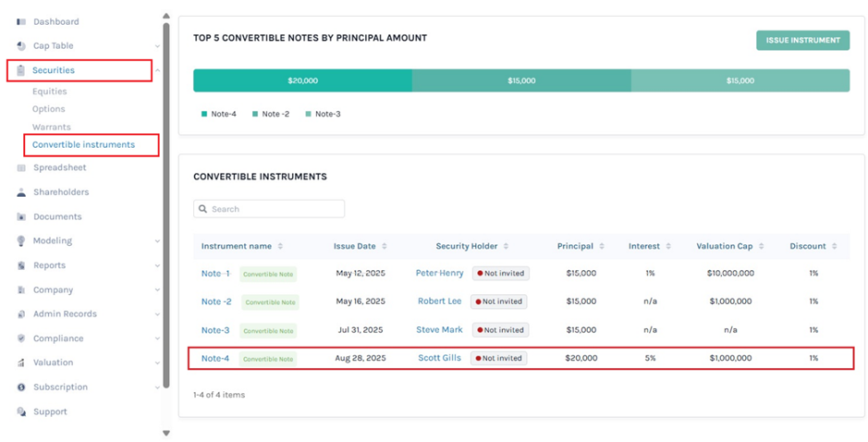Screen dimensions: 868x442
Task: Click the $20,000 Note-4 chart bar segment
Action: pos(302,80)
